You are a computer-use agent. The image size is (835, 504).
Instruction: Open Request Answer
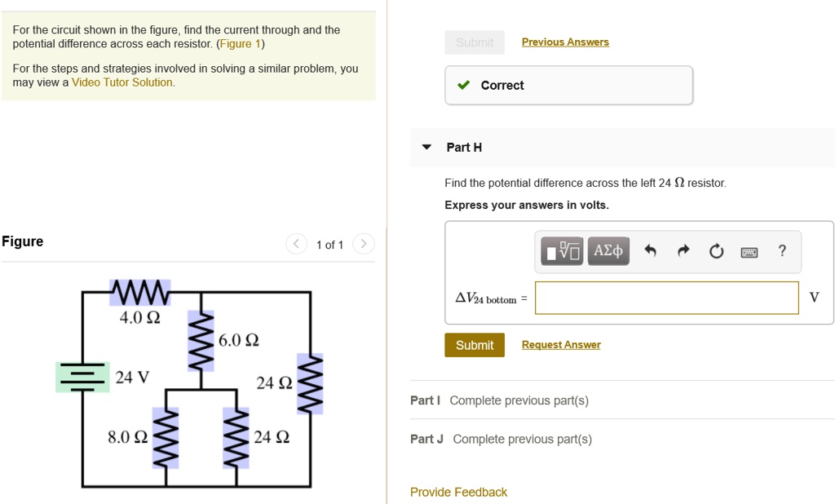click(561, 344)
